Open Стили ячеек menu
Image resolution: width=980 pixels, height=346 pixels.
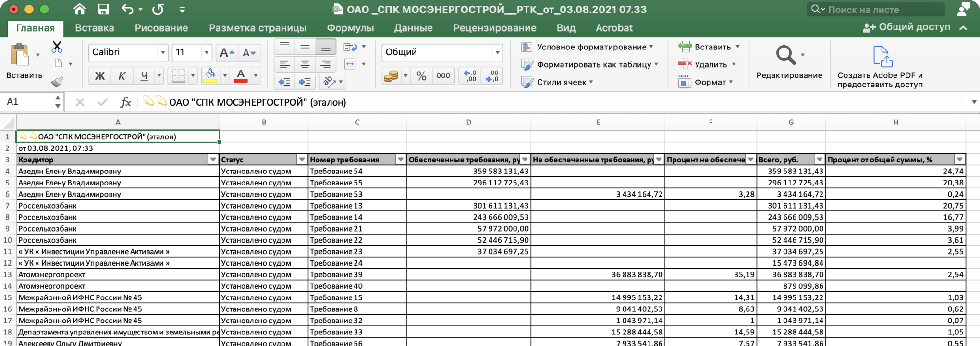coord(557,82)
